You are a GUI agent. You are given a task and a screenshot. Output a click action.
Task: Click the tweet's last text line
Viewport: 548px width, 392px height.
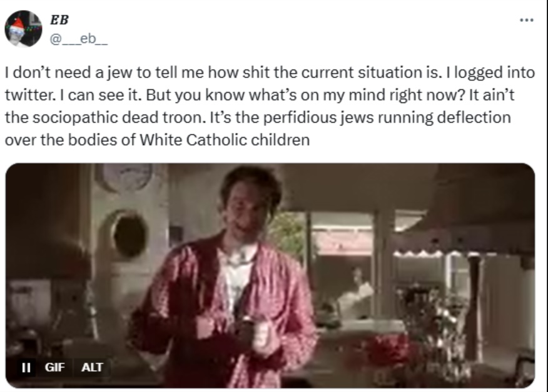(x=157, y=140)
